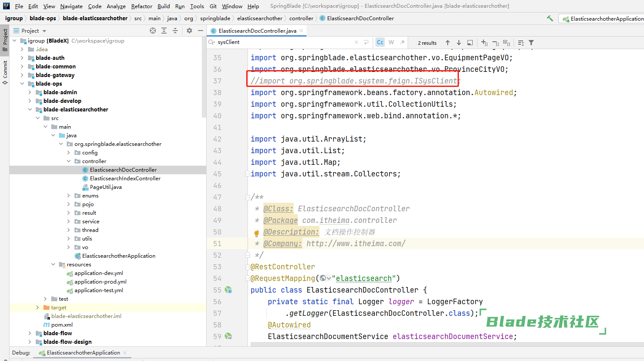Open the http://www.itheima.com/ link in comment
The image size is (644, 361).
pyautogui.click(x=356, y=244)
